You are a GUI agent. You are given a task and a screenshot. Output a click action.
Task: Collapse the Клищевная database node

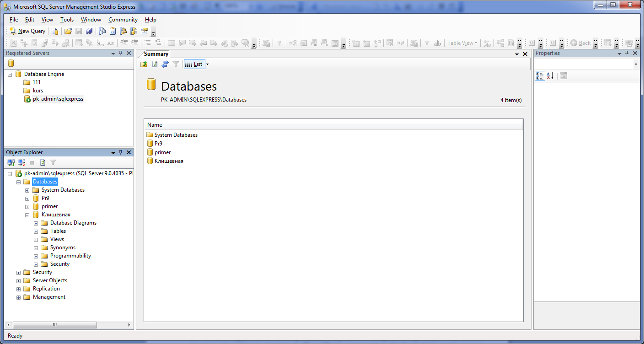27,215
